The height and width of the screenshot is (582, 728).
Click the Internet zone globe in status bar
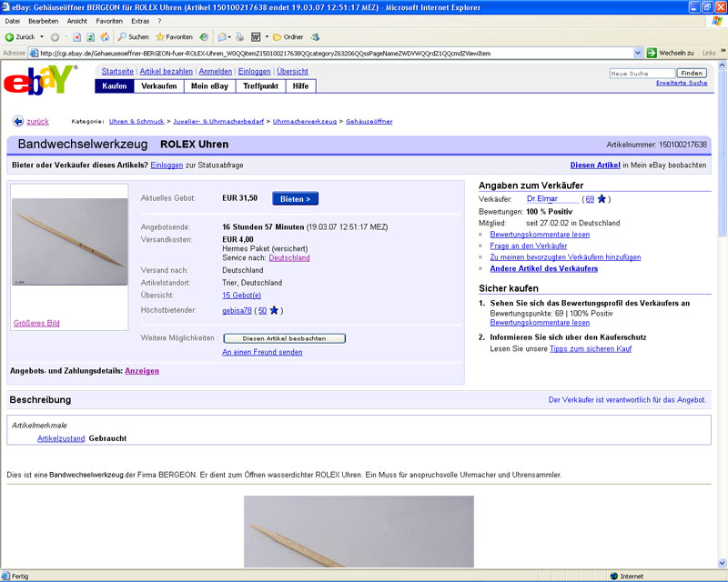click(x=613, y=577)
